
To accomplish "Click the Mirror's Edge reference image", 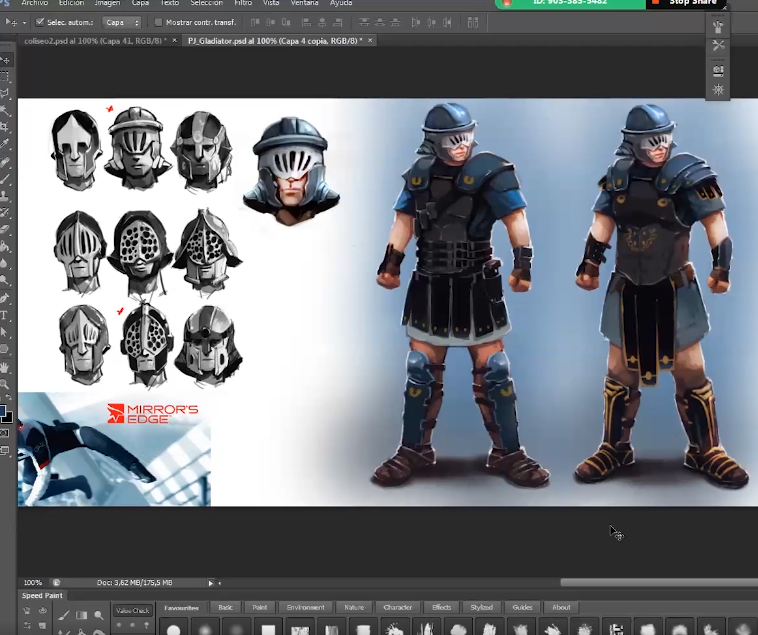I will tap(115, 449).
